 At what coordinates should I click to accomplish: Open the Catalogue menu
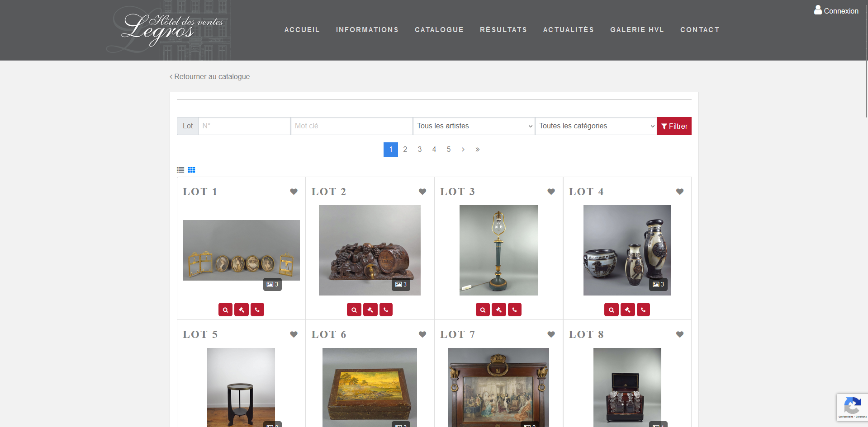[439, 30]
